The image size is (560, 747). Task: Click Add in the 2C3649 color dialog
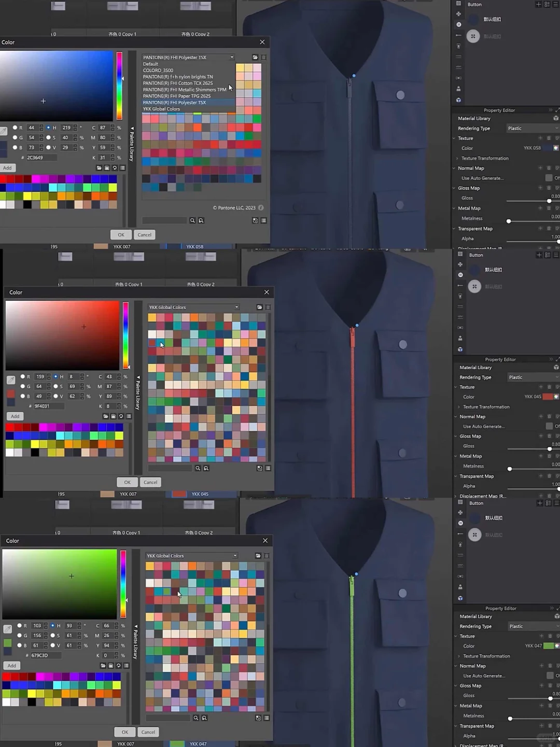point(7,168)
